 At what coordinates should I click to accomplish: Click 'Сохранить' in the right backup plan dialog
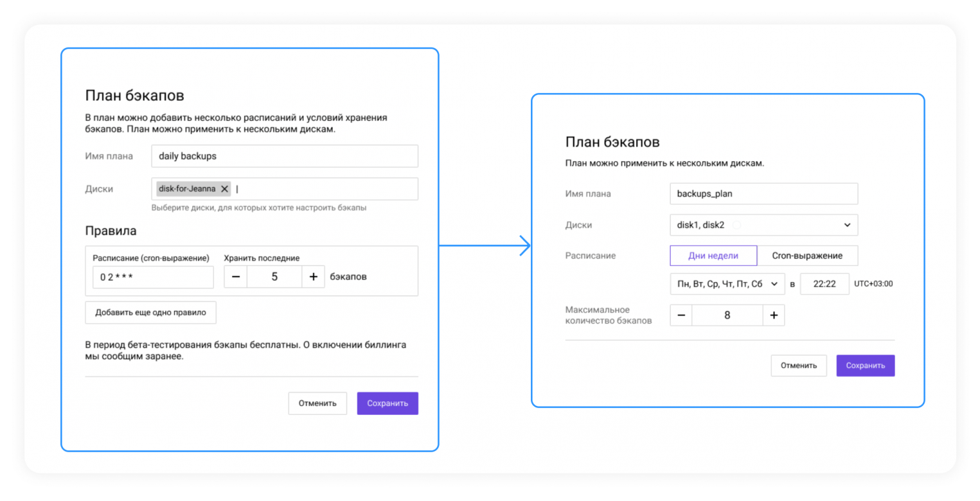tap(865, 365)
